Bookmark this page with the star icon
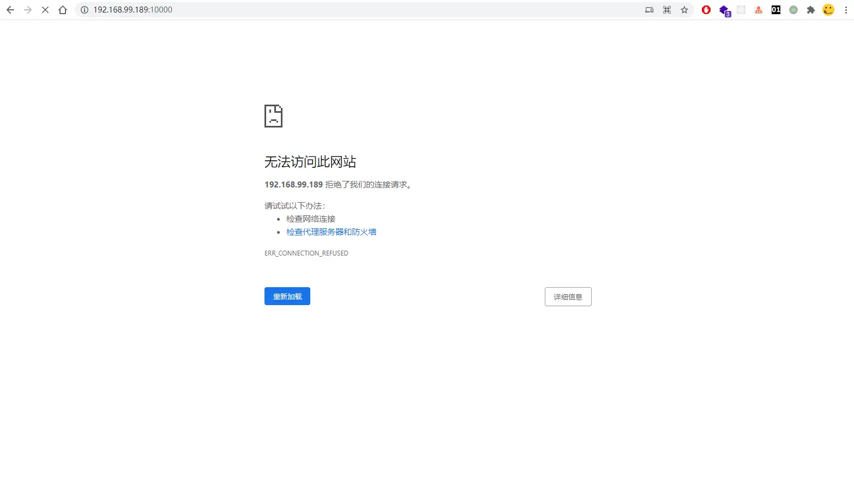The height and width of the screenshot is (504, 854). 684,10
